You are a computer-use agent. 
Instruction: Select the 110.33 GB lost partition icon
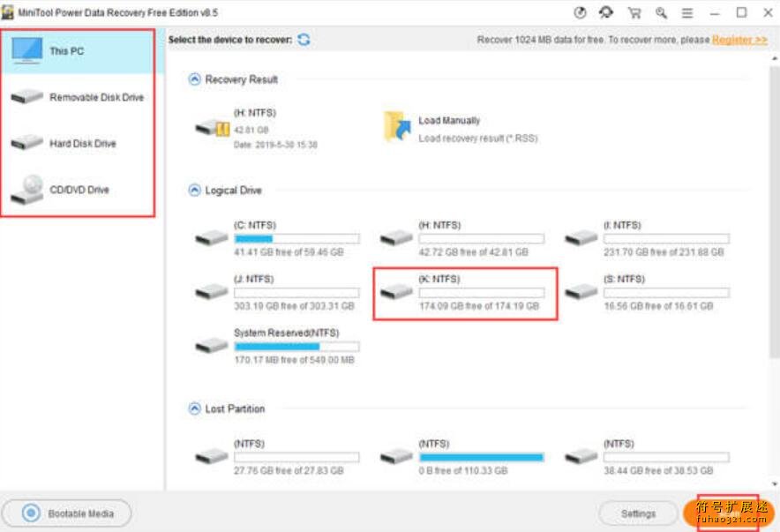(x=396, y=456)
